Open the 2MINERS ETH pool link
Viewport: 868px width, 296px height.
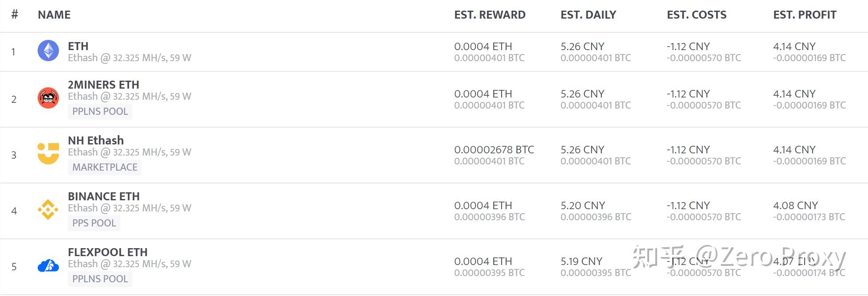pyautogui.click(x=103, y=85)
